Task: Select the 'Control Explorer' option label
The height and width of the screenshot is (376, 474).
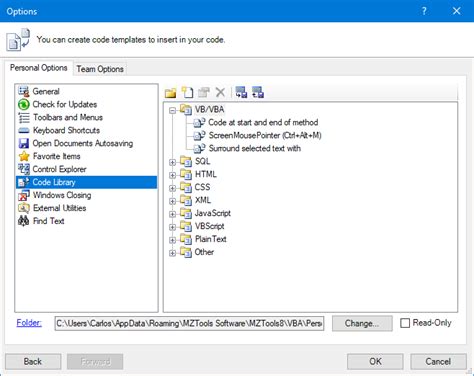Action: click(59, 169)
